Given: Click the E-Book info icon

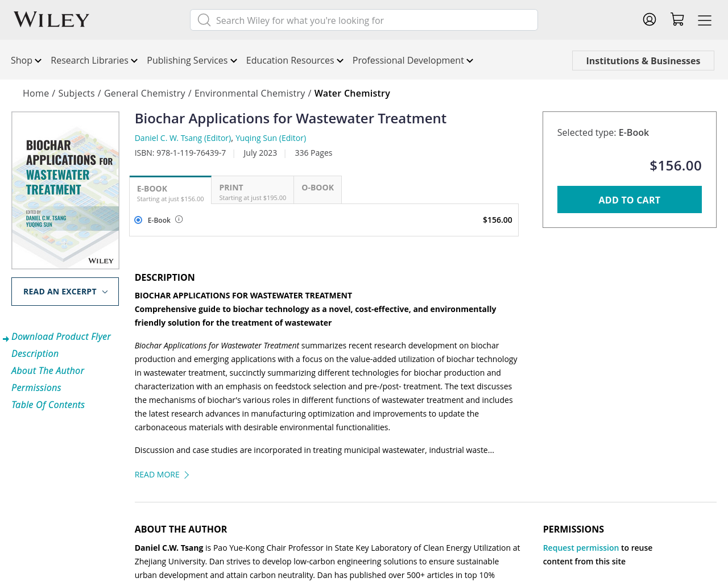Looking at the screenshot, I should click(179, 219).
